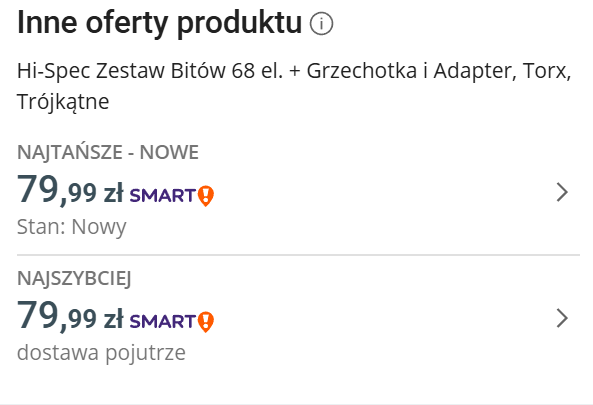
Task: Open the fastest delivery offer via its chevron
Action: [x=562, y=318]
